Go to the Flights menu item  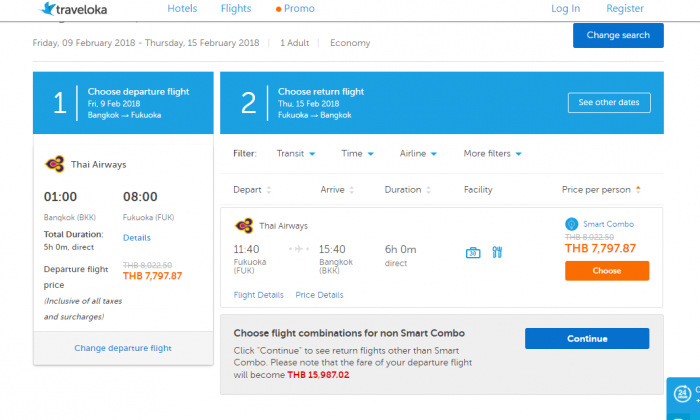[x=236, y=8]
